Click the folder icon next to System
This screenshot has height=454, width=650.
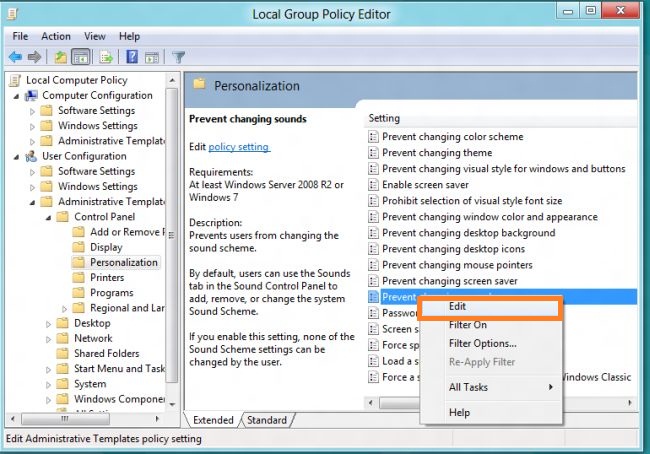(x=62, y=384)
